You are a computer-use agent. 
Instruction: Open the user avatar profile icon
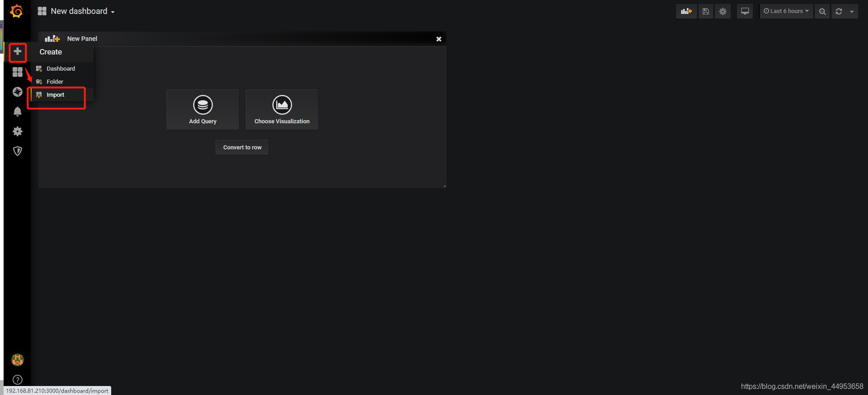18,360
